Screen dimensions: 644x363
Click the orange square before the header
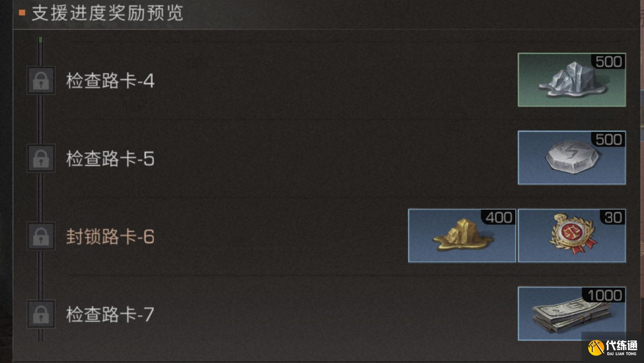point(22,13)
